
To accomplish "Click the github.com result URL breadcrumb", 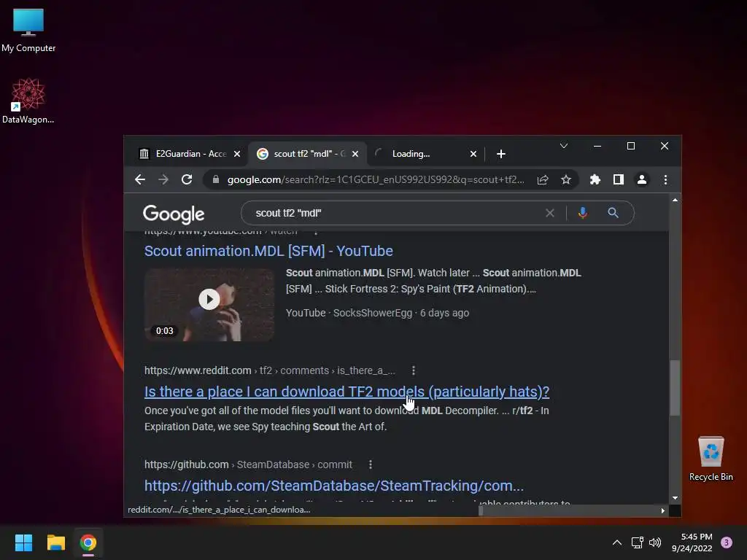I will click(248, 464).
